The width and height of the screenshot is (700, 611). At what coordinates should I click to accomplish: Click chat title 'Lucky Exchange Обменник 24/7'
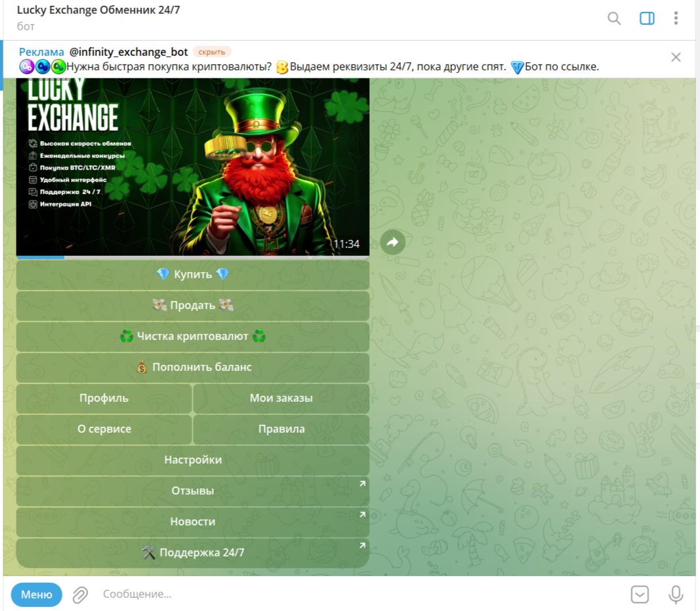point(98,10)
